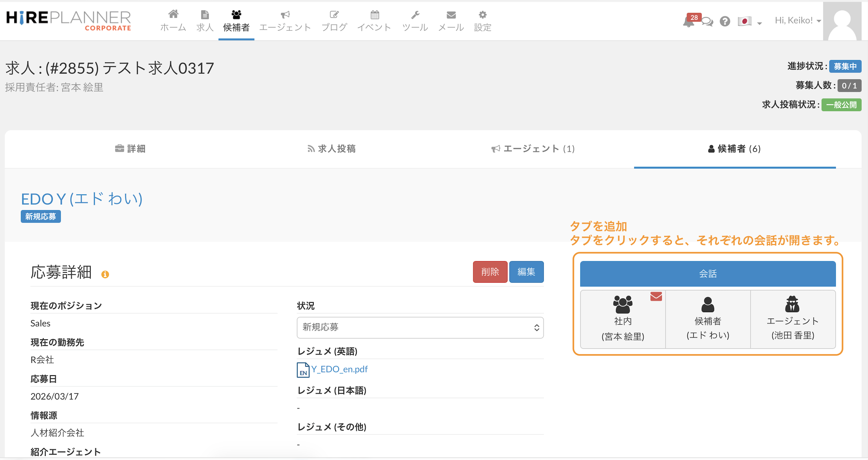This screenshot has height=460, width=868.
Task: Click the notification bell with 28 badge
Action: (688, 22)
